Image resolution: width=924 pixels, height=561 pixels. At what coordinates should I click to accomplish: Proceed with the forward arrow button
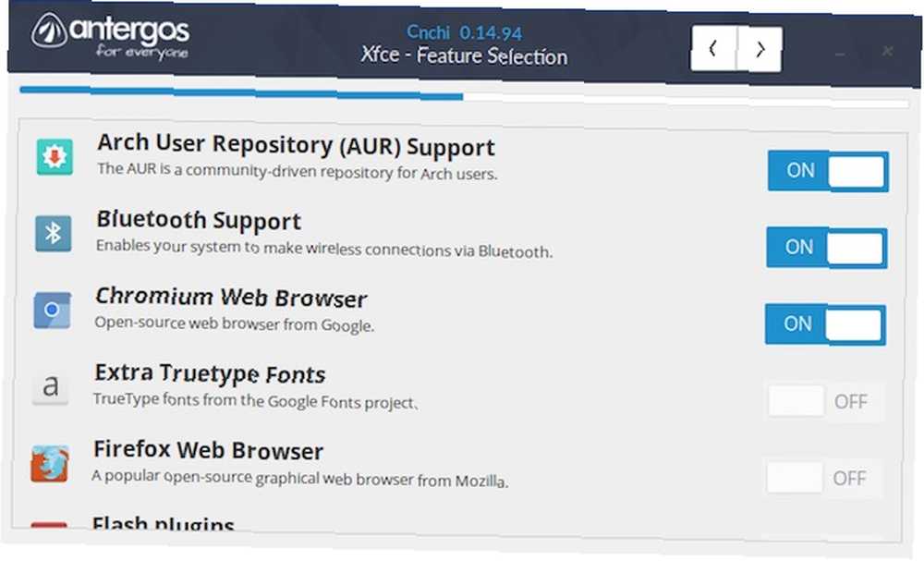pos(760,50)
